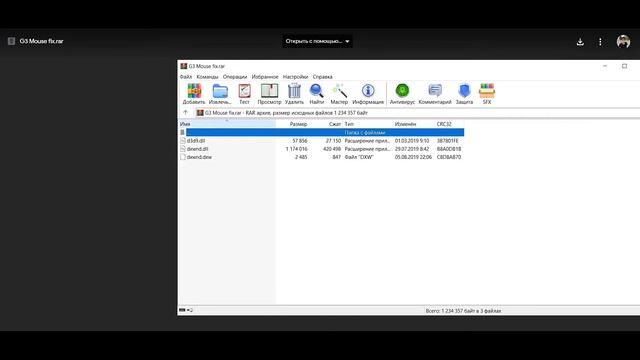Expand the Открыть с помощью dropdown
Image resolution: width=640 pixels, height=360 pixels.
317,41
